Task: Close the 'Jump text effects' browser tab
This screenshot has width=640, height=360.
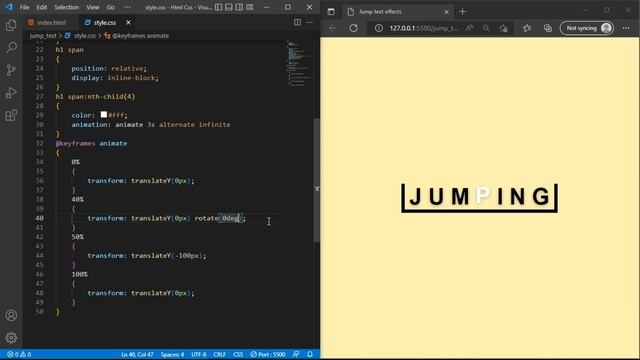Action: pos(446,12)
